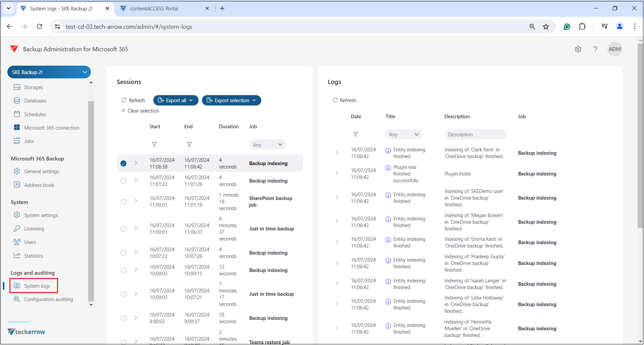Click Clear selection in Sessions

[140, 111]
